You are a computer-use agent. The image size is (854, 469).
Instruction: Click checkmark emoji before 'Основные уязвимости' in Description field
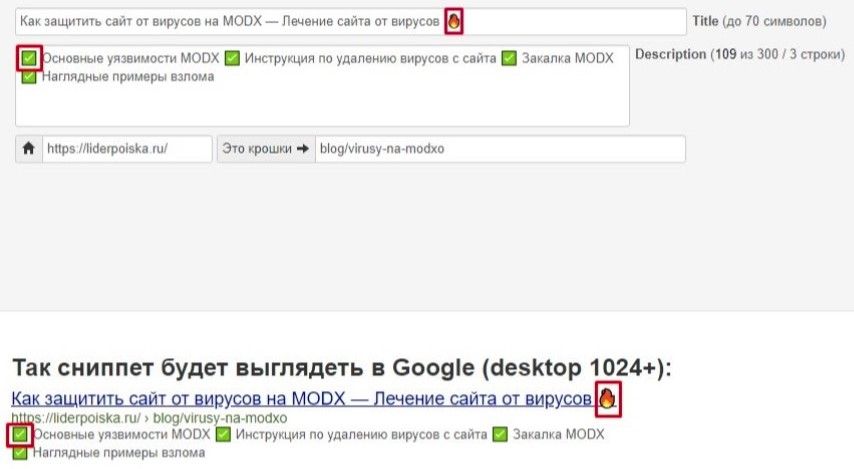click(29, 58)
